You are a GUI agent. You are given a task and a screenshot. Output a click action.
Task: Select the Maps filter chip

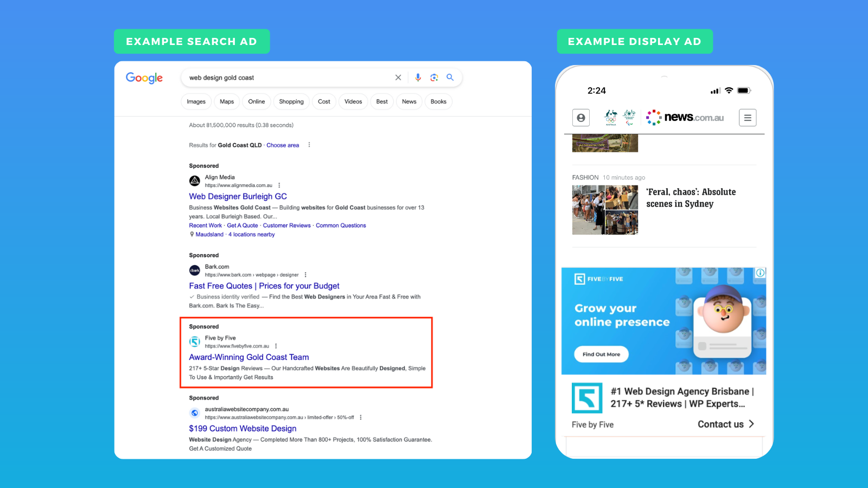[227, 101]
